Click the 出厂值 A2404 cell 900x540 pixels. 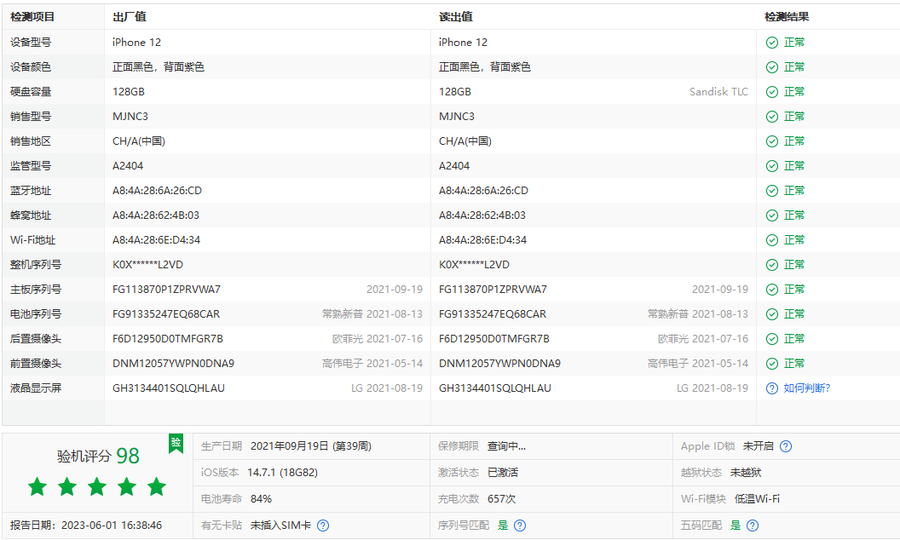pyautogui.click(x=128, y=166)
